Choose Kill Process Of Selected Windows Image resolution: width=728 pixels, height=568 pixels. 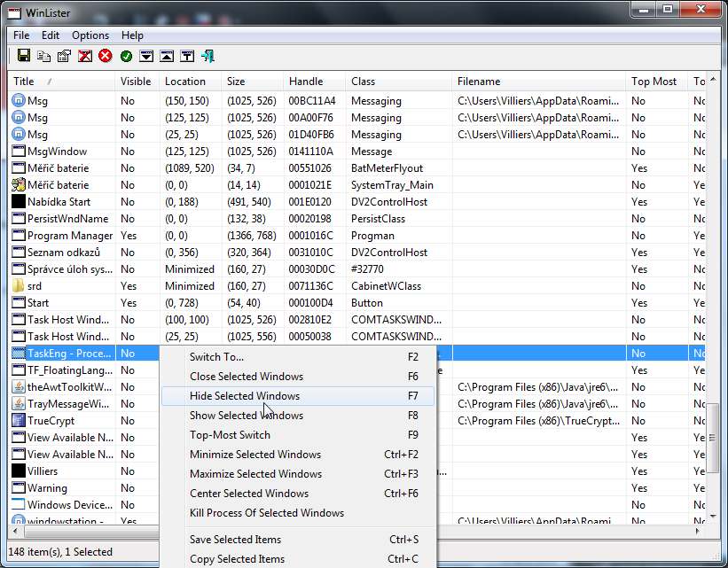[x=298, y=513]
